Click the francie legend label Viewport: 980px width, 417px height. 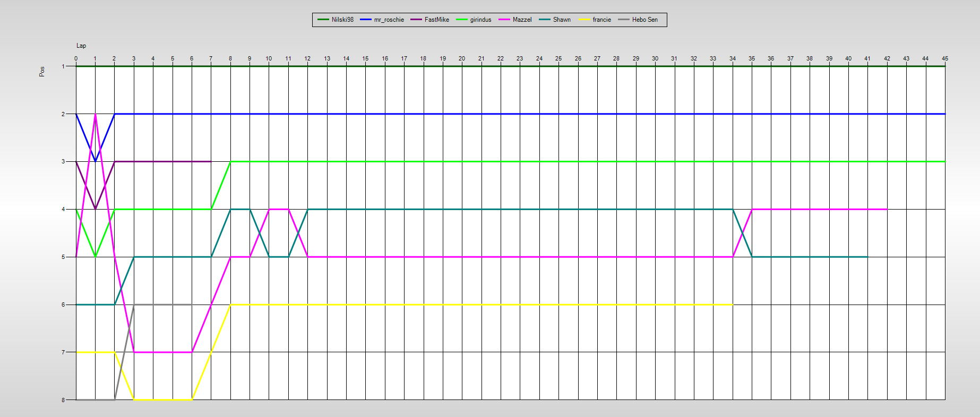click(601, 20)
